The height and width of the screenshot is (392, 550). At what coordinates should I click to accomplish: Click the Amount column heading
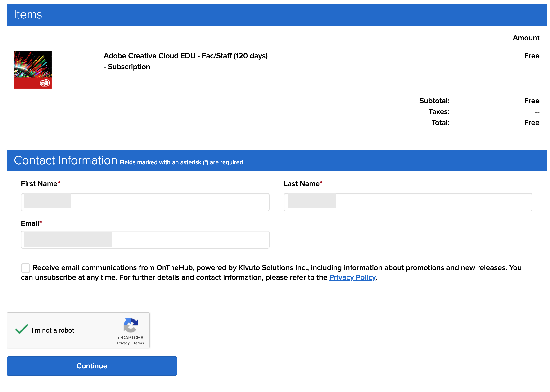tap(526, 38)
